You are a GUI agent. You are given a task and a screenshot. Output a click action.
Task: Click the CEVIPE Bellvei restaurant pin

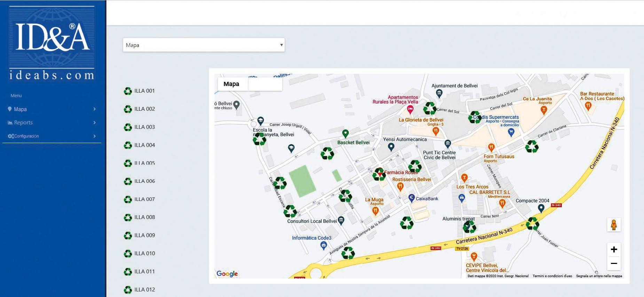pyautogui.click(x=473, y=257)
